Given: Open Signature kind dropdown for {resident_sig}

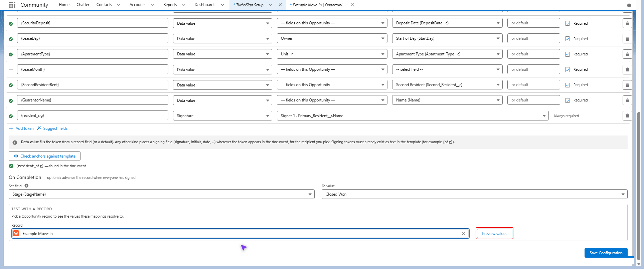Looking at the screenshot, I should click(x=222, y=116).
